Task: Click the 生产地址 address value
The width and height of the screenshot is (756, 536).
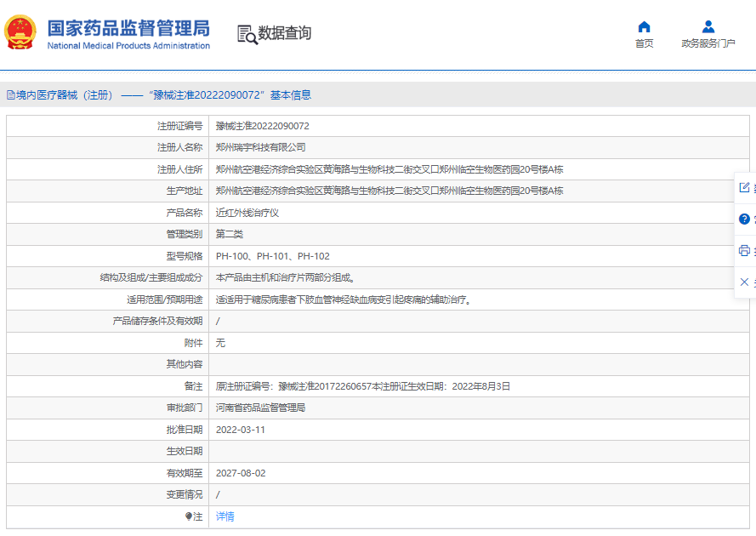Action: (389, 191)
